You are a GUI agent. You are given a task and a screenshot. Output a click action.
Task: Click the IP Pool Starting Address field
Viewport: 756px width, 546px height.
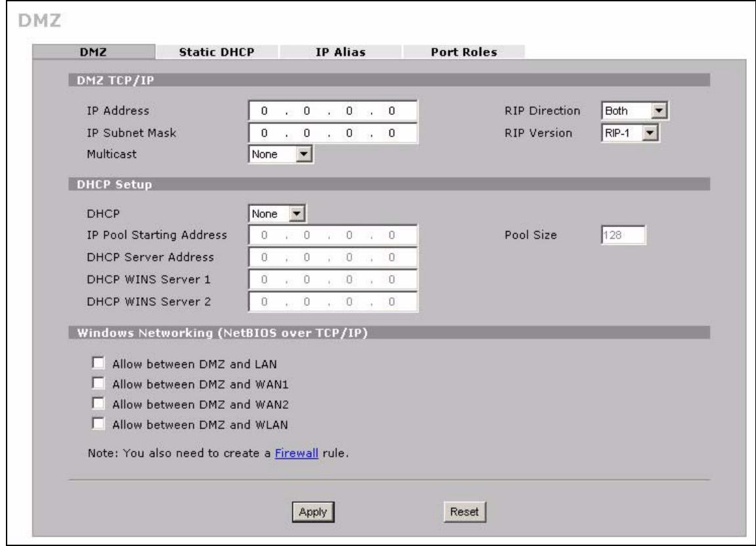point(332,235)
